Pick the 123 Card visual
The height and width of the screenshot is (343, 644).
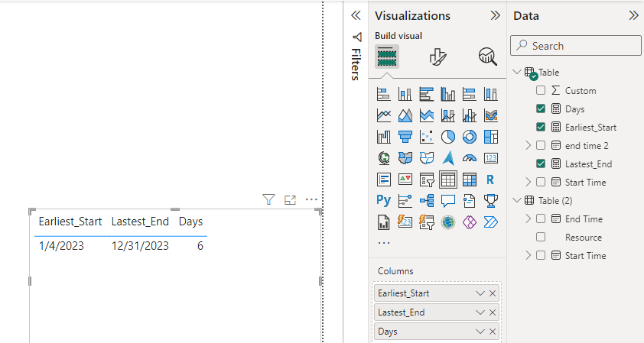coord(491,158)
